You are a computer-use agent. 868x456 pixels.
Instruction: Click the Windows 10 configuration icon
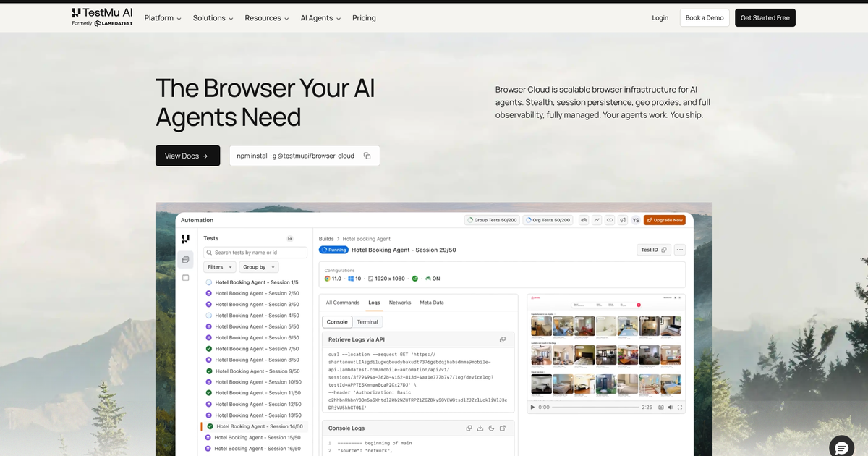coord(352,279)
